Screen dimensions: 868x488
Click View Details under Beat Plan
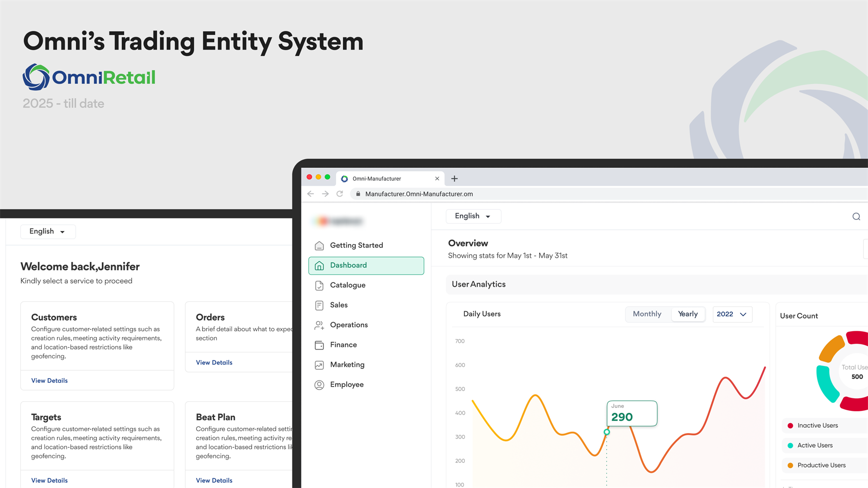pos(214,480)
